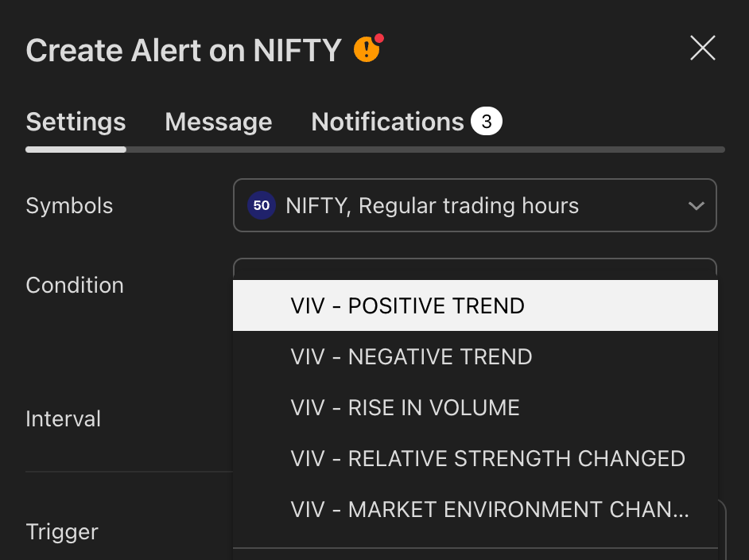Click the Symbols label
The width and height of the screenshot is (749, 560).
(69, 205)
